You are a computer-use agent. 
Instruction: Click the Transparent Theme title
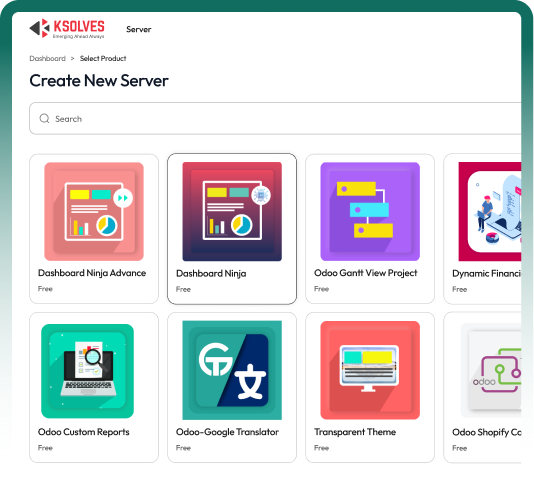tap(355, 432)
